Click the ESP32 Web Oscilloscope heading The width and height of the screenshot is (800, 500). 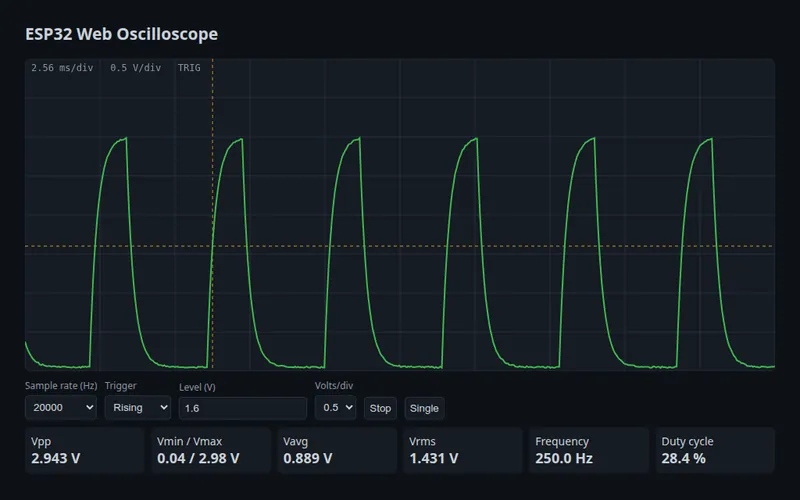pos(121,34)
